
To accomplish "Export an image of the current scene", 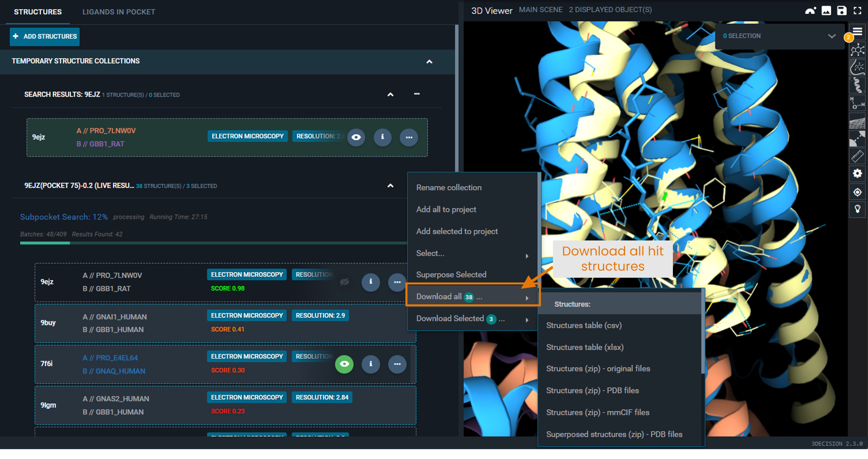I will pos(826,10).
